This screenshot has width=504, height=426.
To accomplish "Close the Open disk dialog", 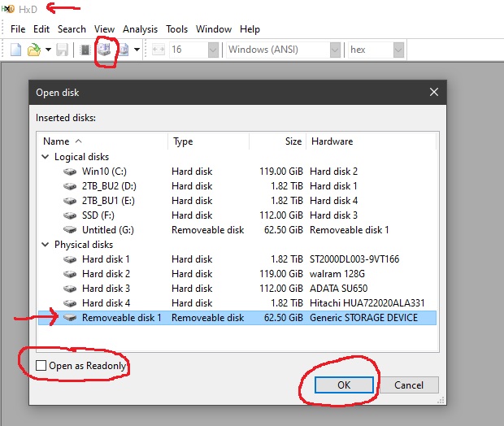I will 434,93.
